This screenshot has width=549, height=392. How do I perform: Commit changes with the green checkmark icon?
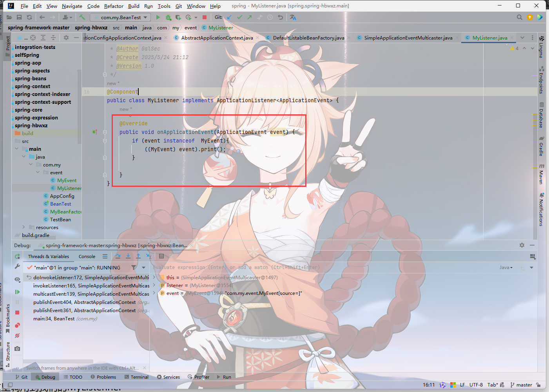(x=239, y=17)
